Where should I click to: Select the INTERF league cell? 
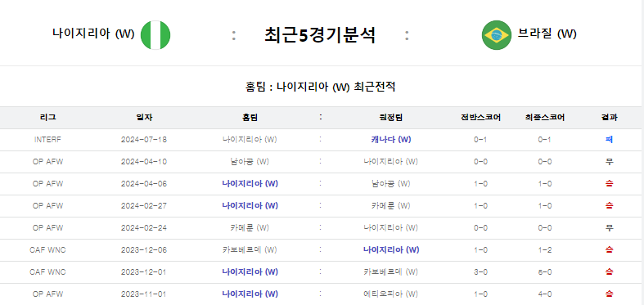pos(47,140)
